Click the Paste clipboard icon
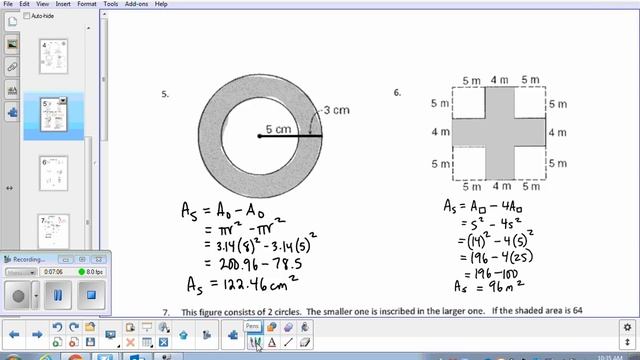This screenshot has height=360, width=640. click(x=130, y=327)
